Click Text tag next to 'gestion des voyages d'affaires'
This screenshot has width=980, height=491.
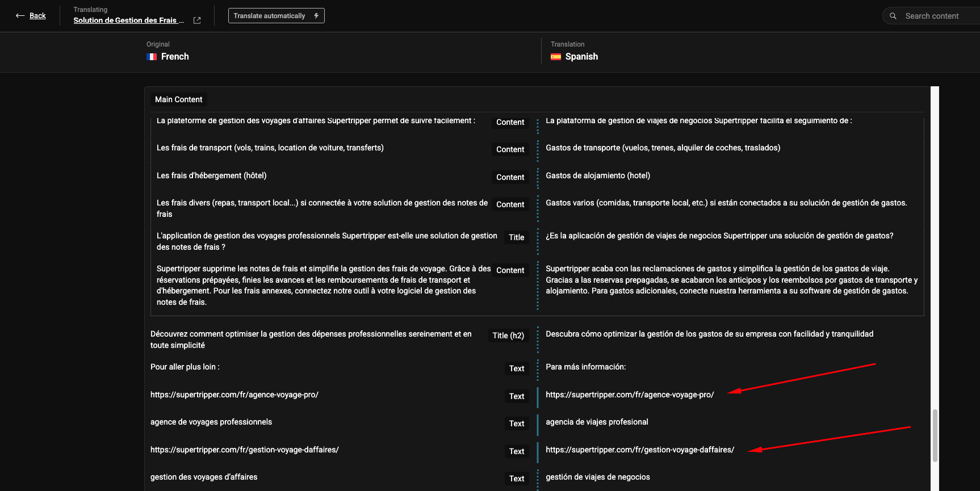click(517, 479)
